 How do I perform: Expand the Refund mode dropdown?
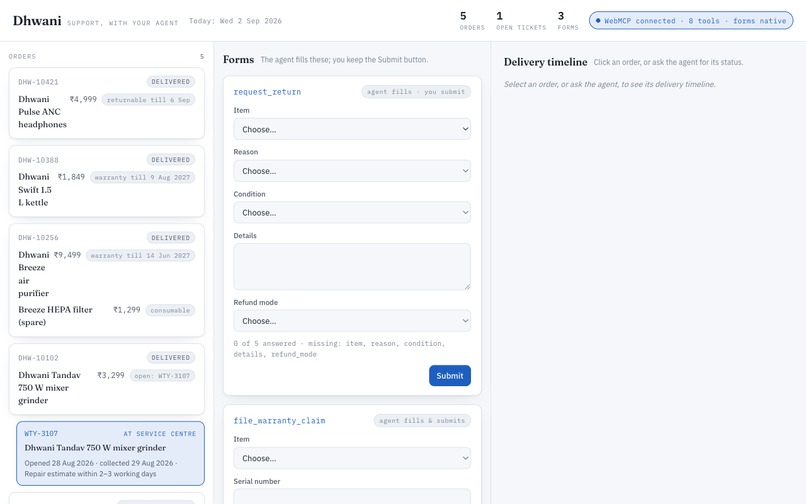point(352,321)
